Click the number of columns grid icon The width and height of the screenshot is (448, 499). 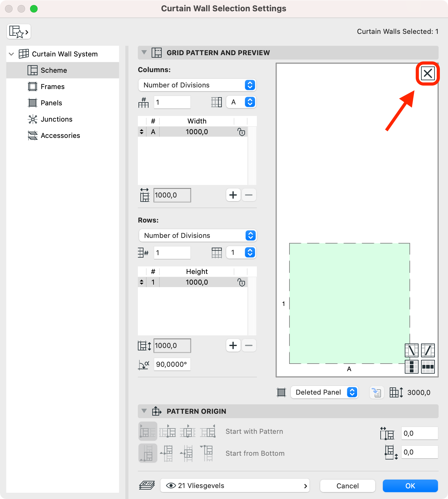click(143, 102)
